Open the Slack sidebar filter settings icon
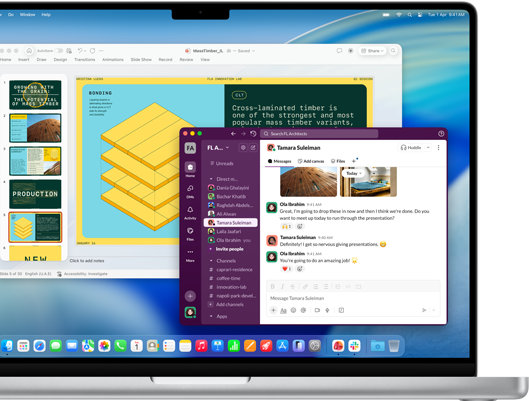Viewport: 529px width, 401px height. click(243, 148)
